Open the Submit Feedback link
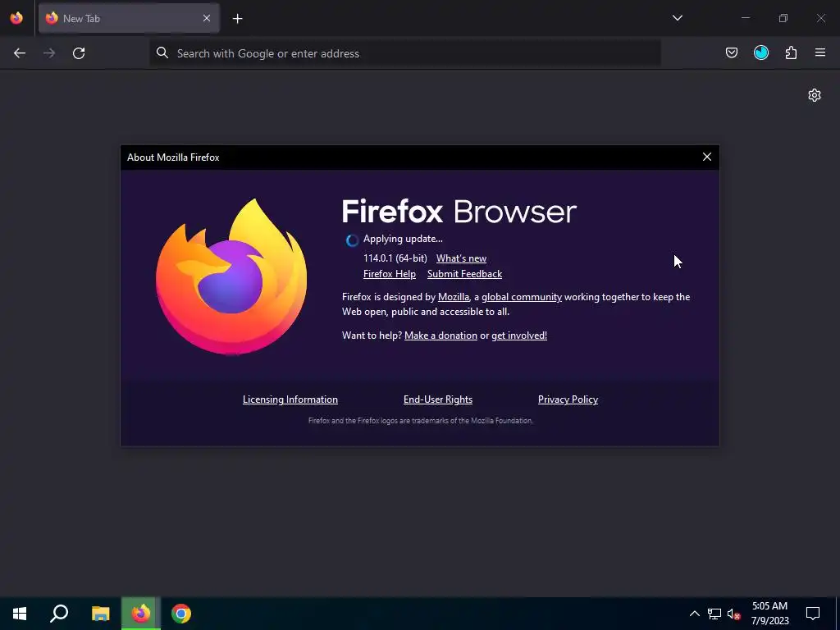Viewport: 840px width, 630px height. 464,274
